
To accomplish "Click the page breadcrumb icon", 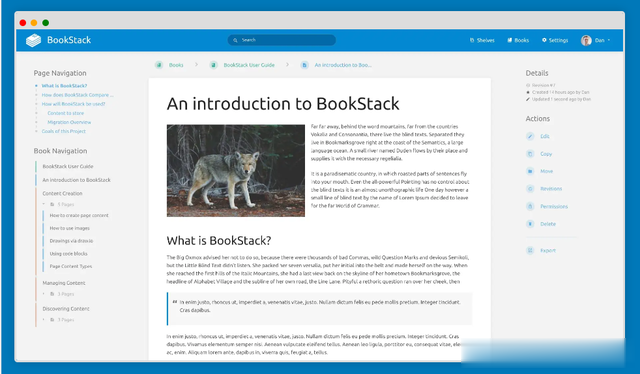I will tap(304, 65).
